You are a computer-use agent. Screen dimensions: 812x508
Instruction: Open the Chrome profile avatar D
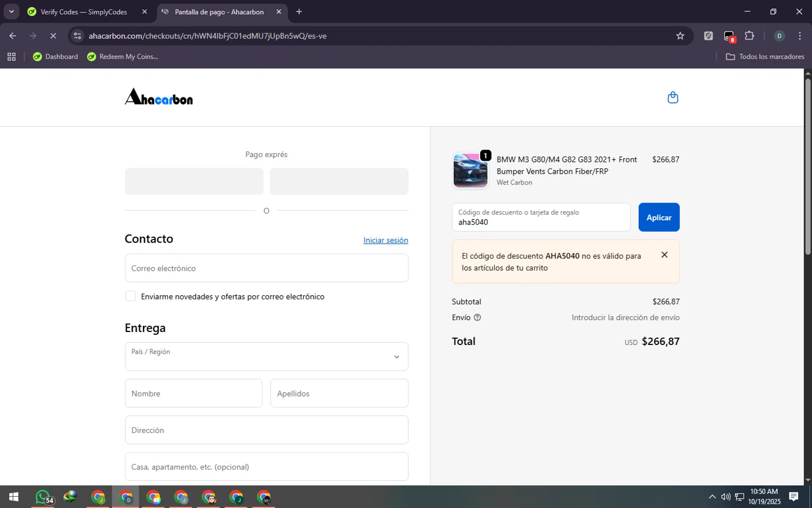coord(780,36)
